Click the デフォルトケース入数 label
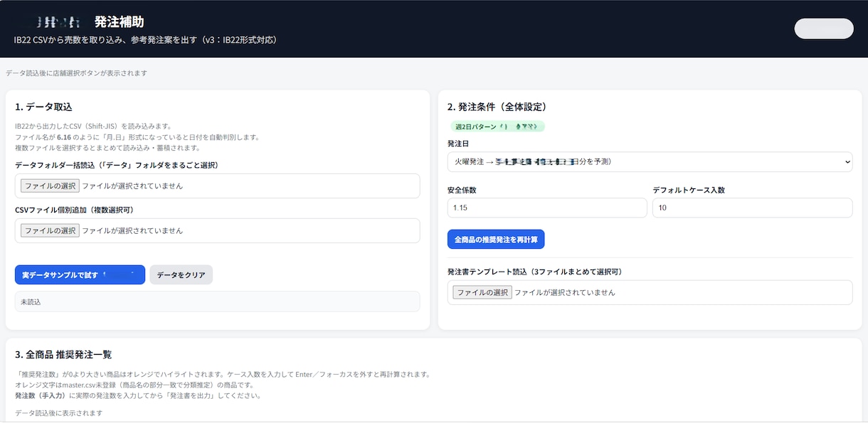Image resolution: width=868 pixels, height=423 pixels. pyautogui.click(x=689, y=190)
